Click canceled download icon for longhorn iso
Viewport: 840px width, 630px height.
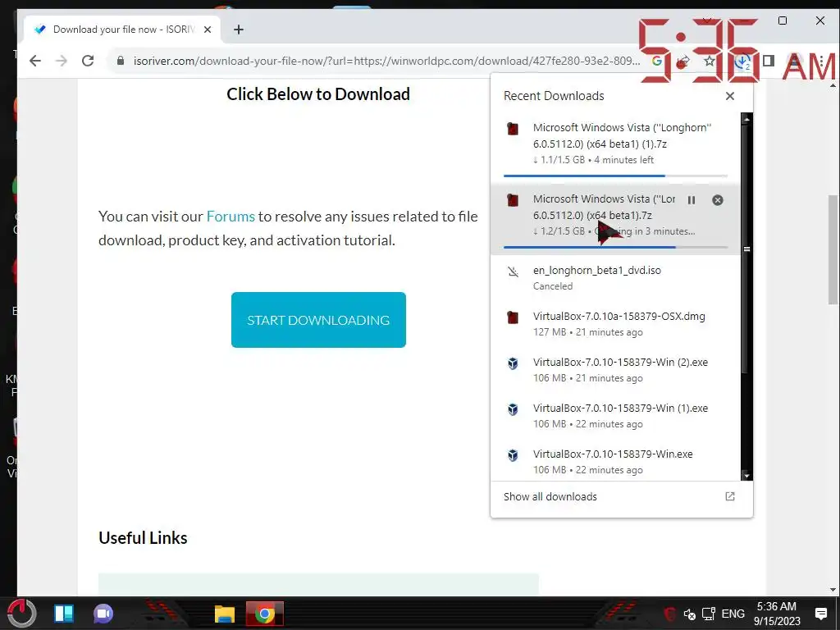pos(513,272)
